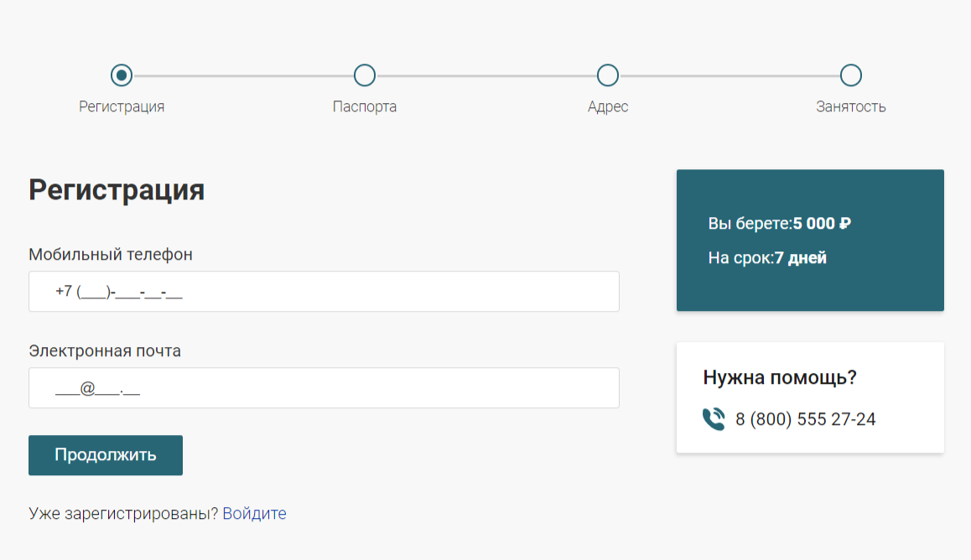Click the Регистрация label under the first step

pos(122,107)
